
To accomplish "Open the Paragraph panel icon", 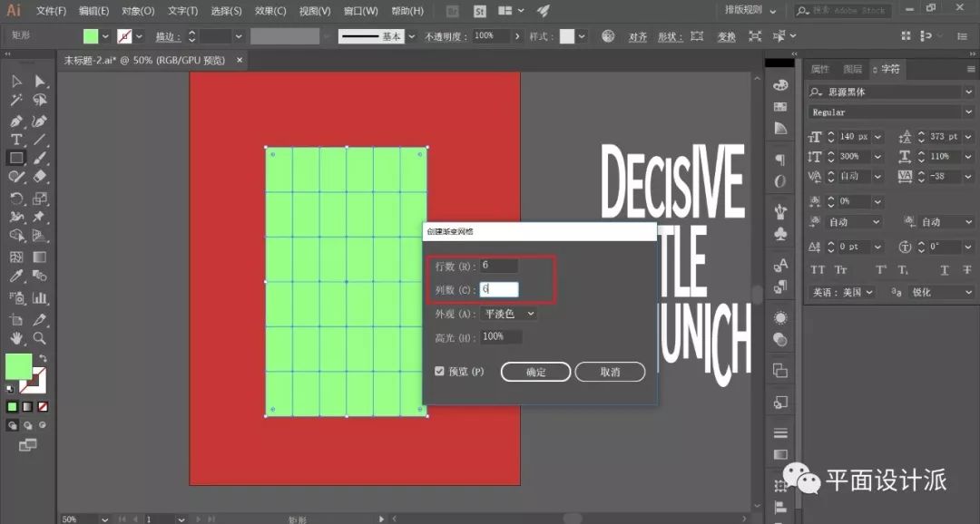I will point(780,160).
